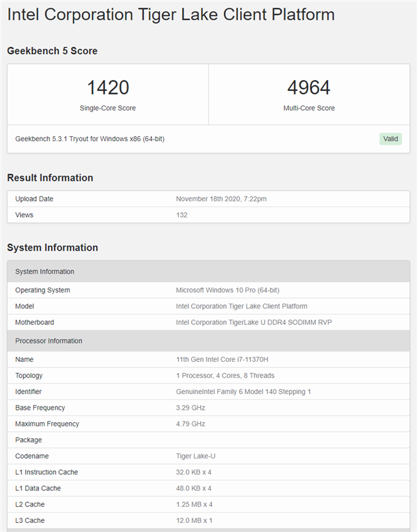This screenshot has width=417, height=532.
Task: Click the green Valid badge
Action: tap(391, 139)
